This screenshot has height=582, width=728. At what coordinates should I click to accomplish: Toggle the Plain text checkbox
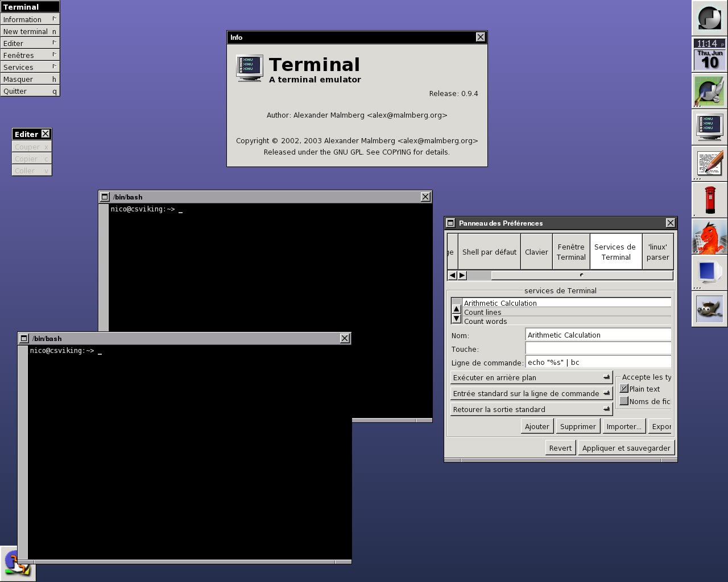coord(624,389)
